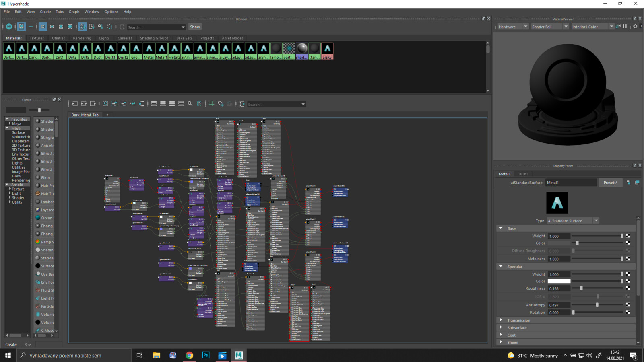Click remove selected nodes from graph icon
644x362 pixels.
pos(123,104)
